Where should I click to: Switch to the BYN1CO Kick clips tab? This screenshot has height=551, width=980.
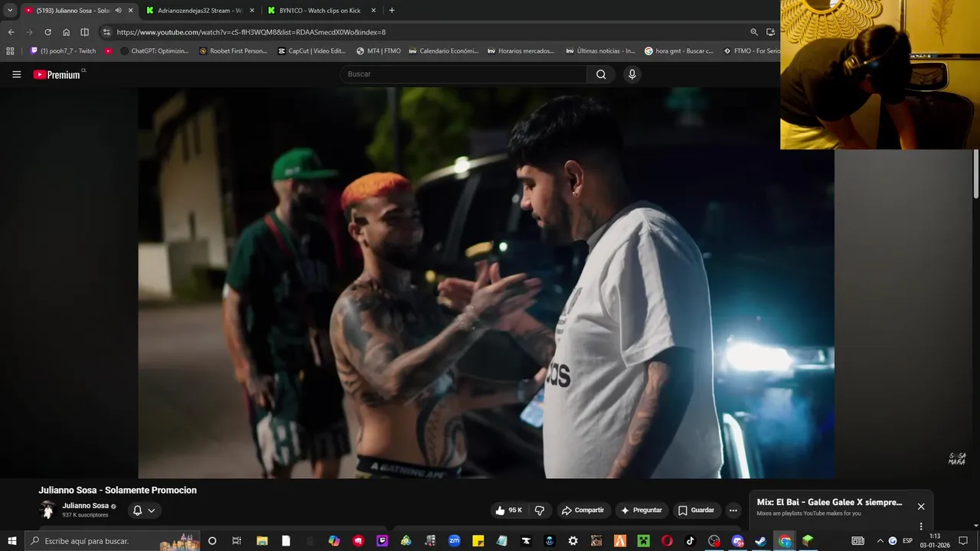[320, 11]
